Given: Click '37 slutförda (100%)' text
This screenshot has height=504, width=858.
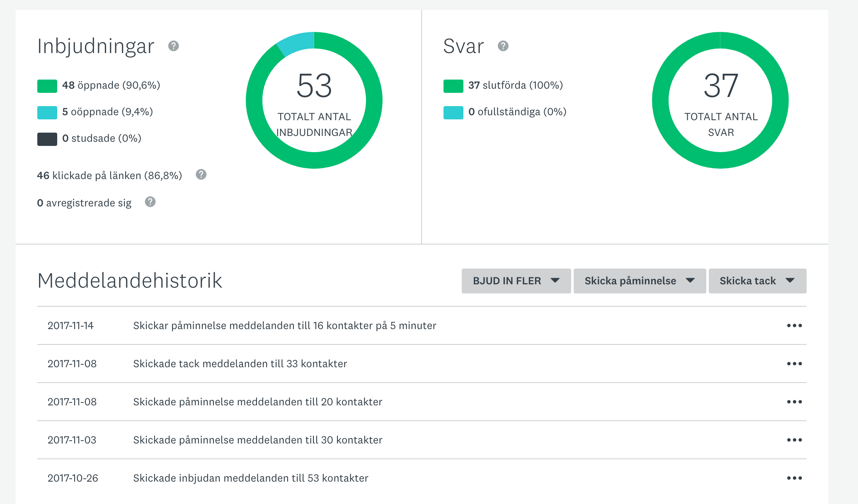Looking at the screenshot, I should tap(516, 85).
